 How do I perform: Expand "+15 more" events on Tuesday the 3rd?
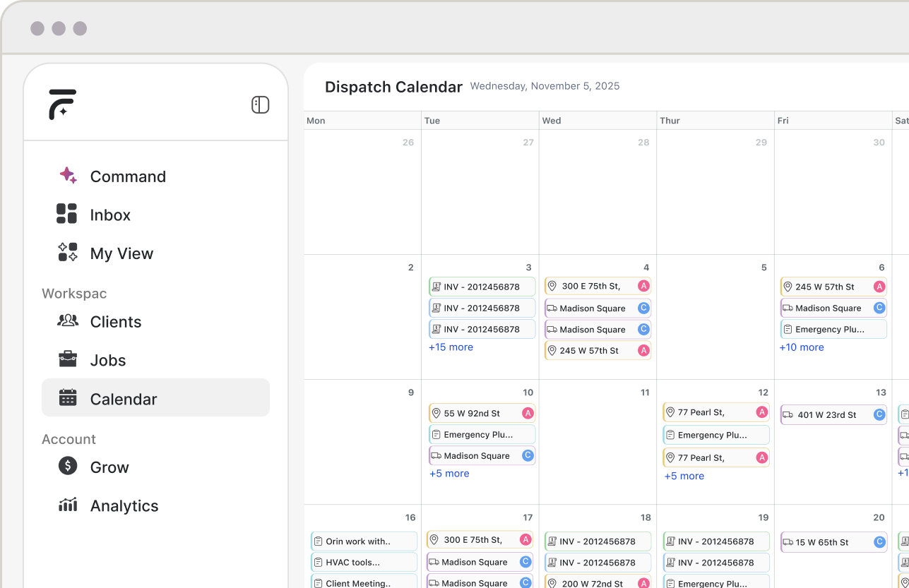pyautogui.click(x=451, y=347)
